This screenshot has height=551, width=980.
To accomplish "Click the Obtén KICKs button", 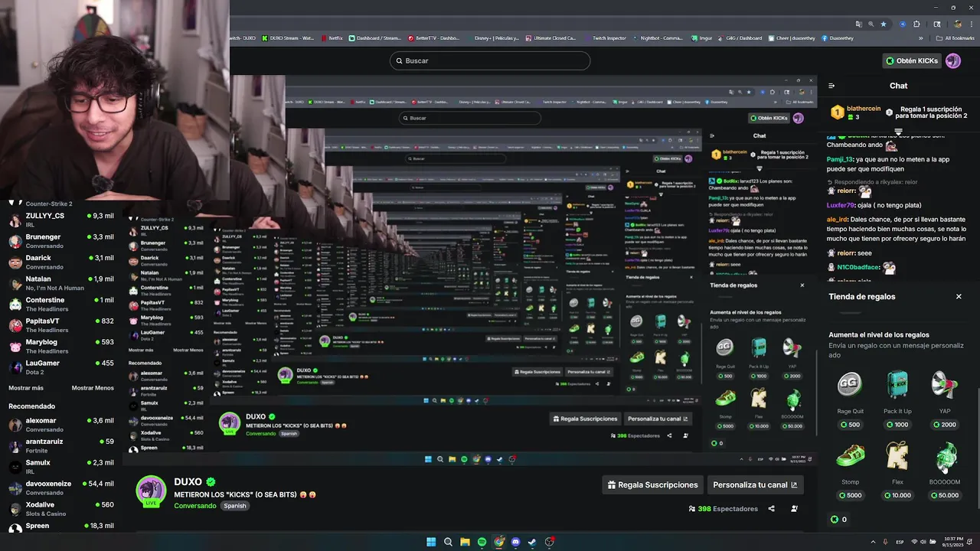I will [x=911, y=60].
